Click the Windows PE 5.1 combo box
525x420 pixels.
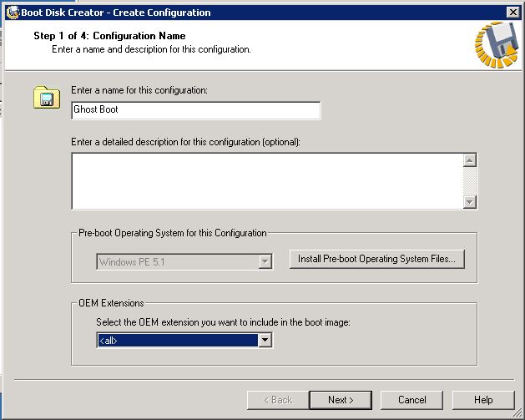click(x=184, y=261)
